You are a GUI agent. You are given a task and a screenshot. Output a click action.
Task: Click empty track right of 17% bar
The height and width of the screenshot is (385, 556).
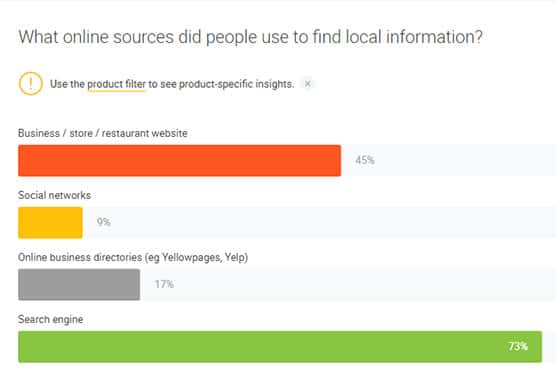[365, 284]
